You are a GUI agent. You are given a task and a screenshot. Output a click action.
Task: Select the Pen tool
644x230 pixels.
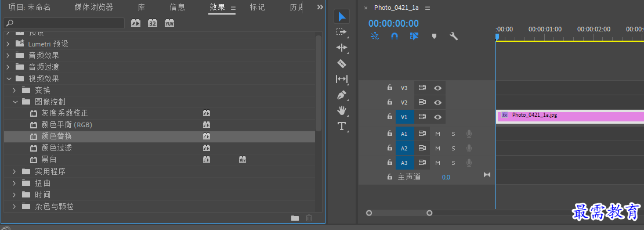(x=341, y=95)
